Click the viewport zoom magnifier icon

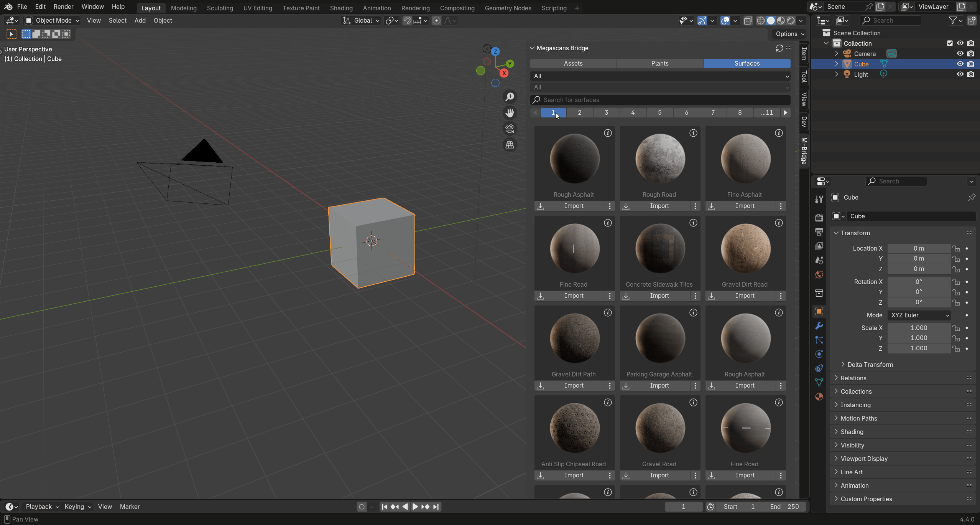(x=510, y=97)
